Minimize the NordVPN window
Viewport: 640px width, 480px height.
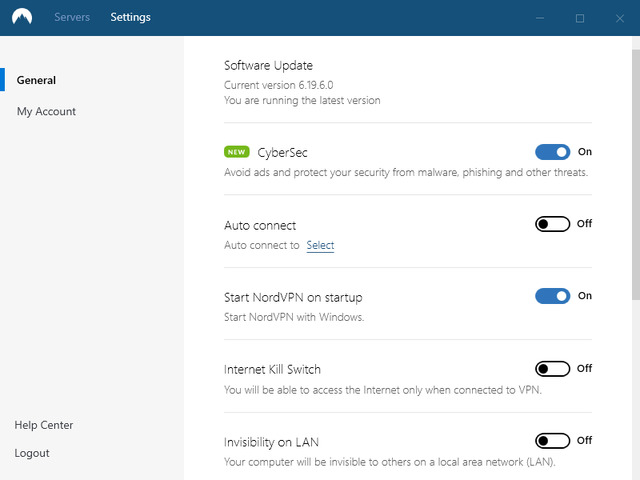coord(539,18)
